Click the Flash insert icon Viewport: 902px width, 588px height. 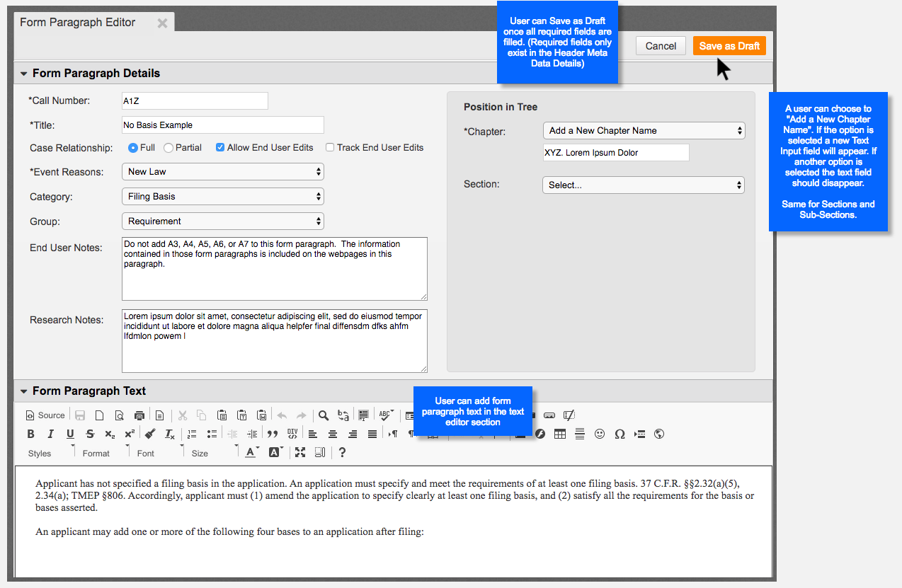click(x=540, y=434)
